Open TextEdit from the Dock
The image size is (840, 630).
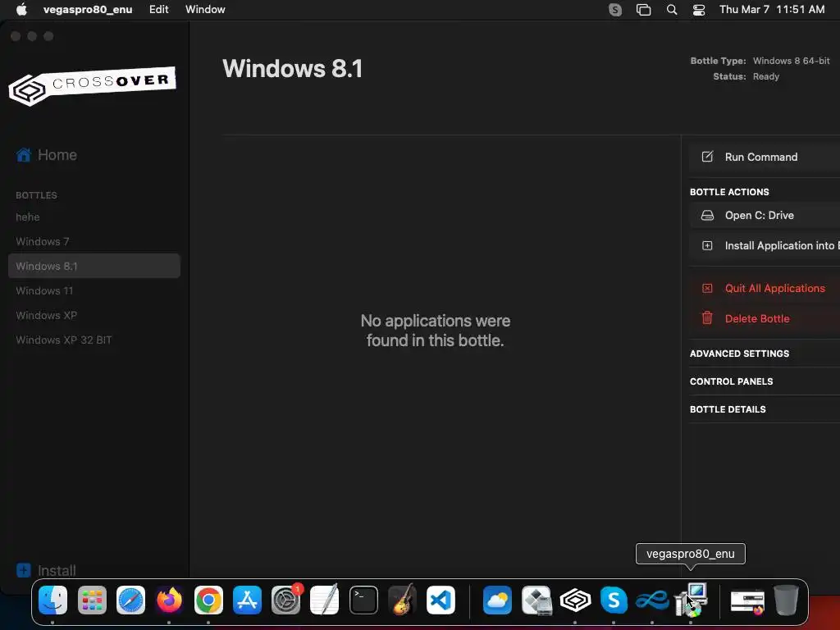click(325, 600)
